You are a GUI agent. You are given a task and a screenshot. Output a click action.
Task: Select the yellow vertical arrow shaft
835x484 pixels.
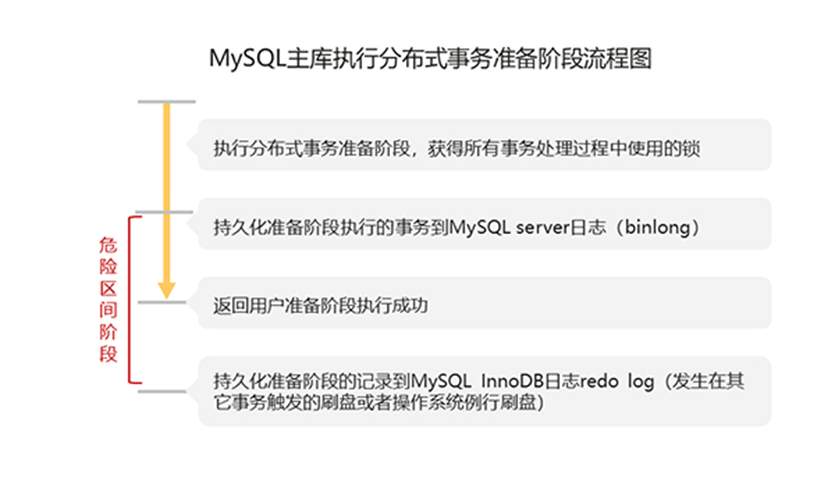[167, 192]
